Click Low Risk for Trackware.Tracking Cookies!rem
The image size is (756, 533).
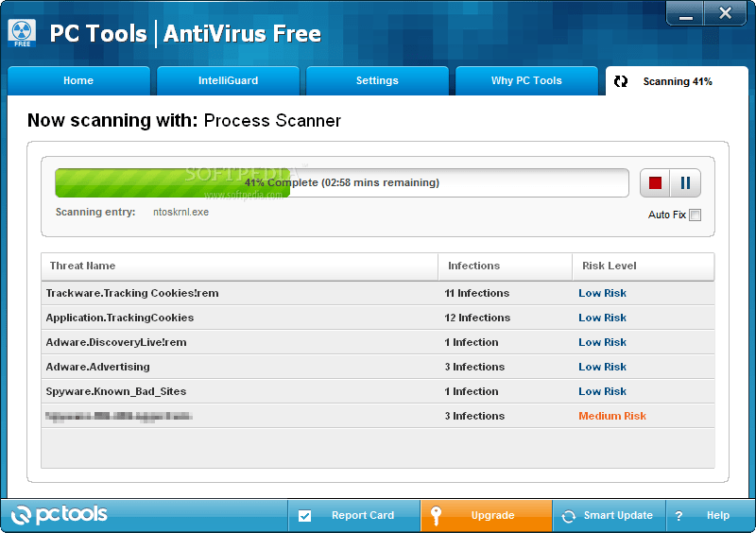[x=602, y=293]
